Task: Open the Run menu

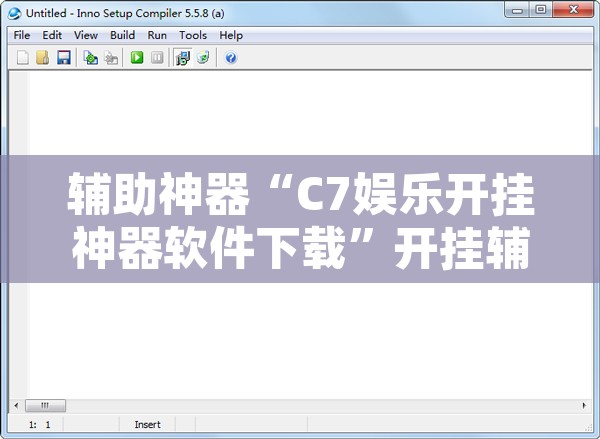Action: (157, 35)
